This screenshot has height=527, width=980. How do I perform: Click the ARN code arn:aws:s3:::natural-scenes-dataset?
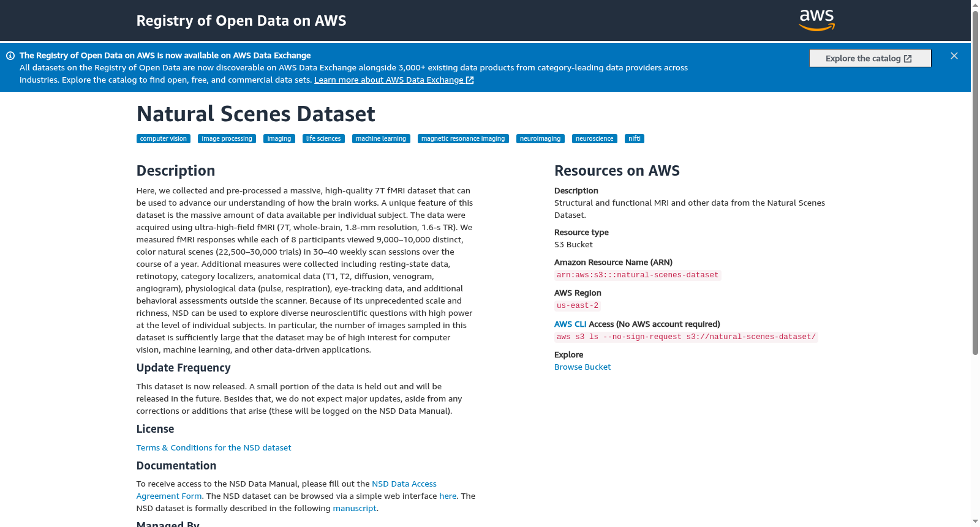(638, 275)
